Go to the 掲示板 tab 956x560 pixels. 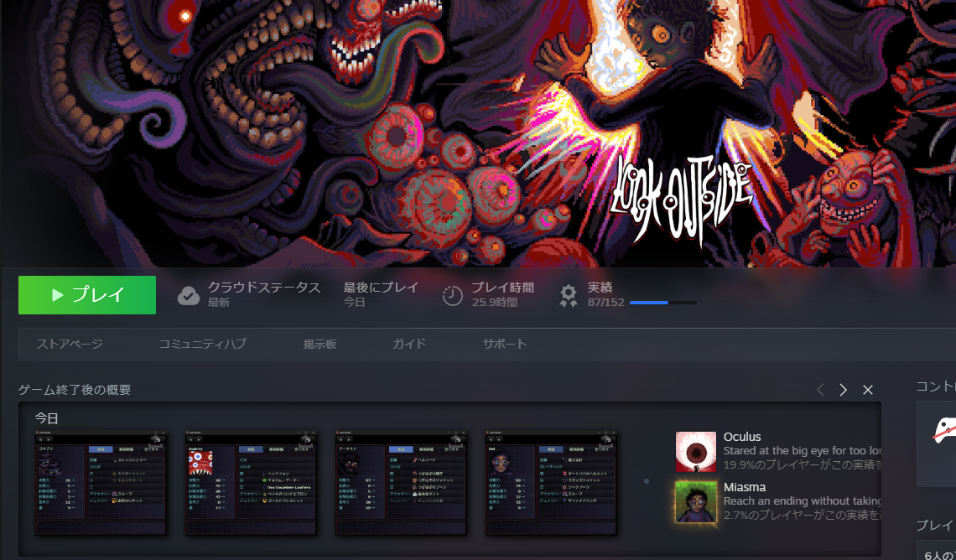pyautogui.click(x=320, y=344)
